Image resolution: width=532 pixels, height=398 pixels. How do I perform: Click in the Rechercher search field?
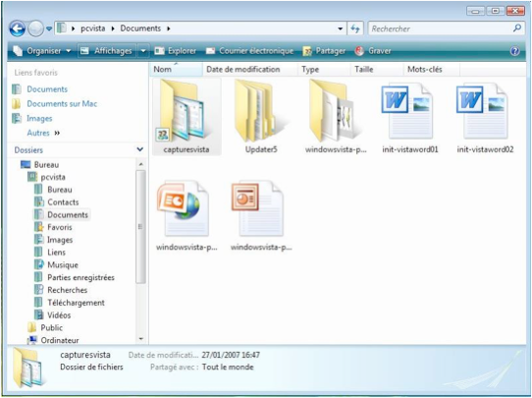(x=440, y=28)
